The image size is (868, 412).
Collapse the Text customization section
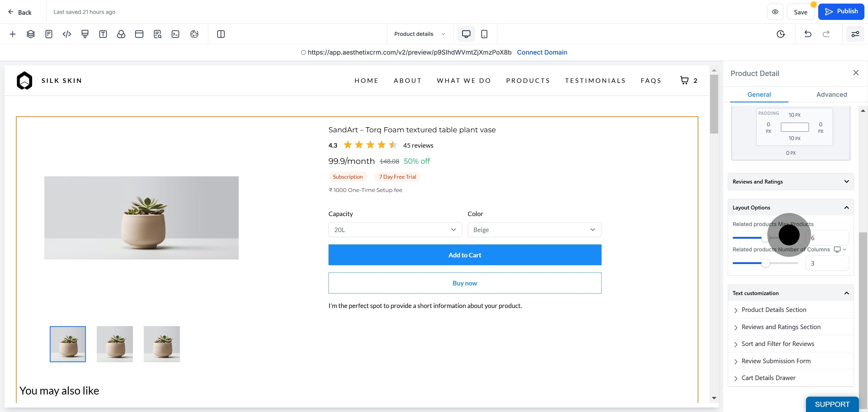[x=791, y=293]
